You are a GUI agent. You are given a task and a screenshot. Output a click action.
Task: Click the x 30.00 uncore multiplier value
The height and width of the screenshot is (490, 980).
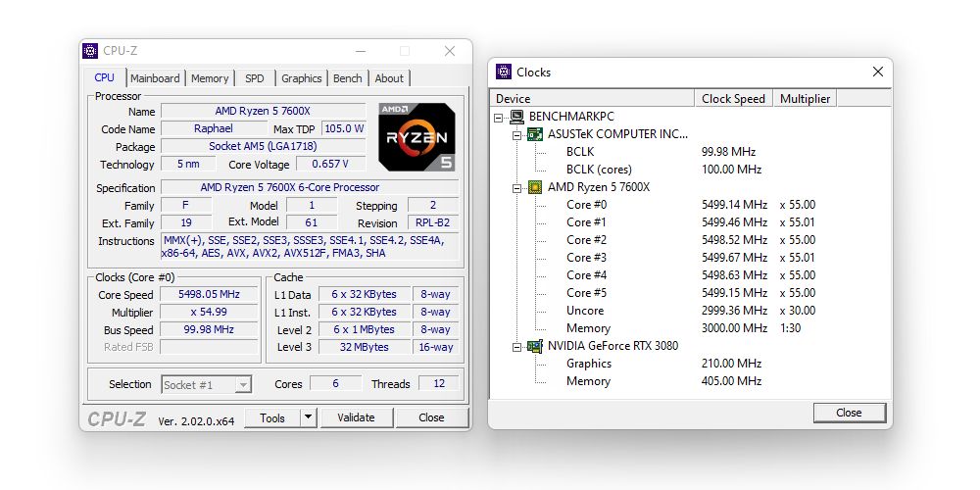798,311
